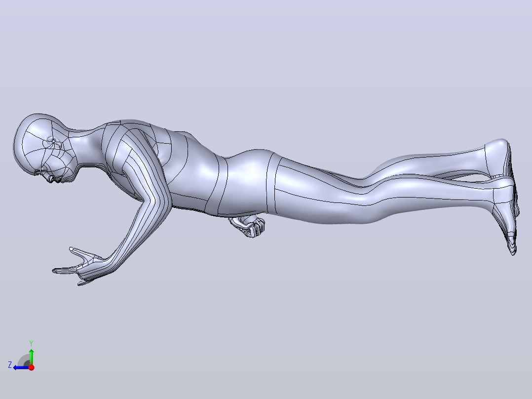Screen dimensions: 532x399
Task: Select the clenched fist under the torso
Action: (x=248, y=226)
